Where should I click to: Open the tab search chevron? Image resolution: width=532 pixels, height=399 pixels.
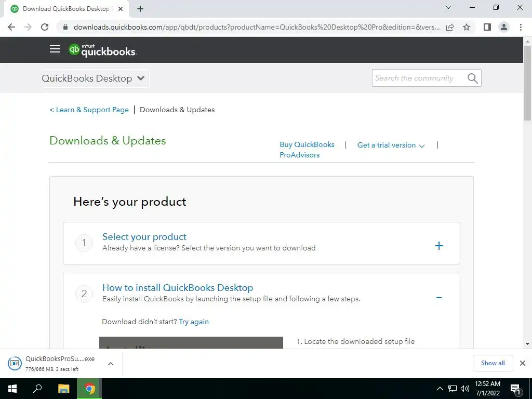[x=448, y=7]
